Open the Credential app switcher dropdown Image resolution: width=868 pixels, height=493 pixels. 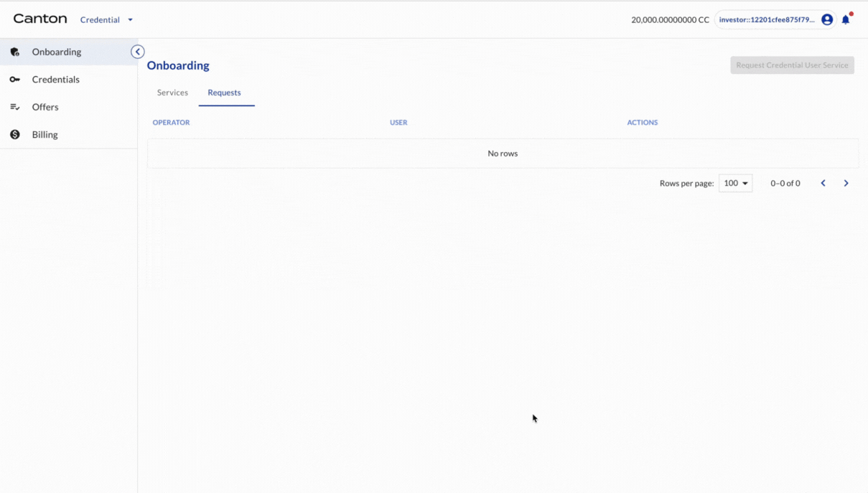pyautogui.click(x=106, y=20)
